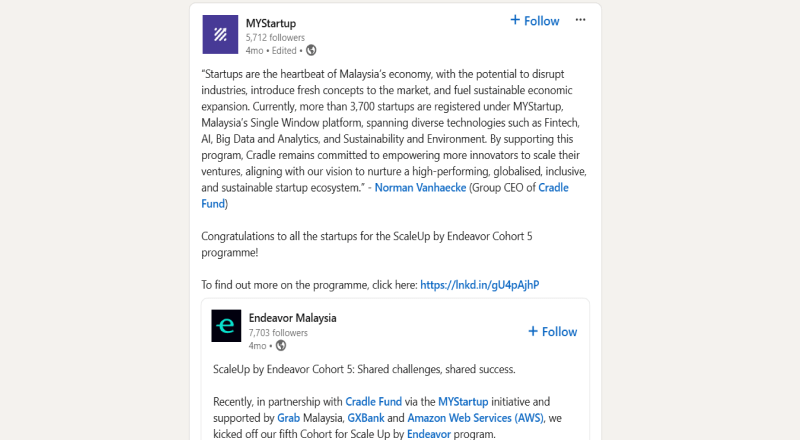Screen dimensions: 800x440
Task: Open MYStartup mention in the shared post
Action: [463, 402]
